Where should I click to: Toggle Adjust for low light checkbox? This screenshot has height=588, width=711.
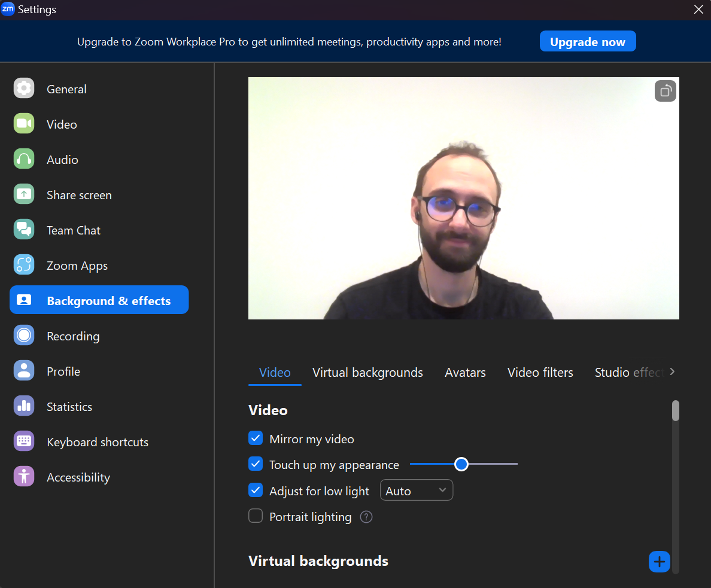256,490
